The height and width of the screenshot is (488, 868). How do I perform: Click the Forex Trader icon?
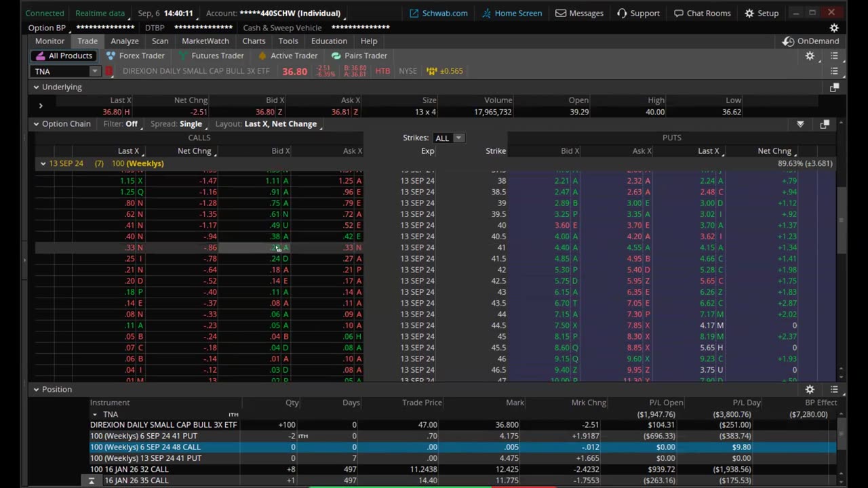111,56
